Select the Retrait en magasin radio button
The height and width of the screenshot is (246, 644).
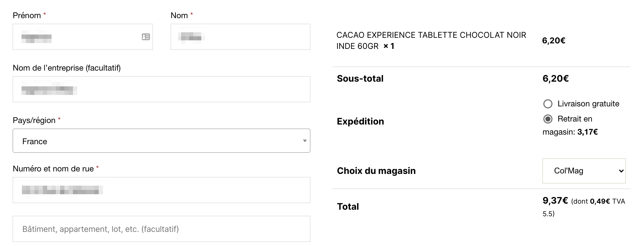coord(548,119)
